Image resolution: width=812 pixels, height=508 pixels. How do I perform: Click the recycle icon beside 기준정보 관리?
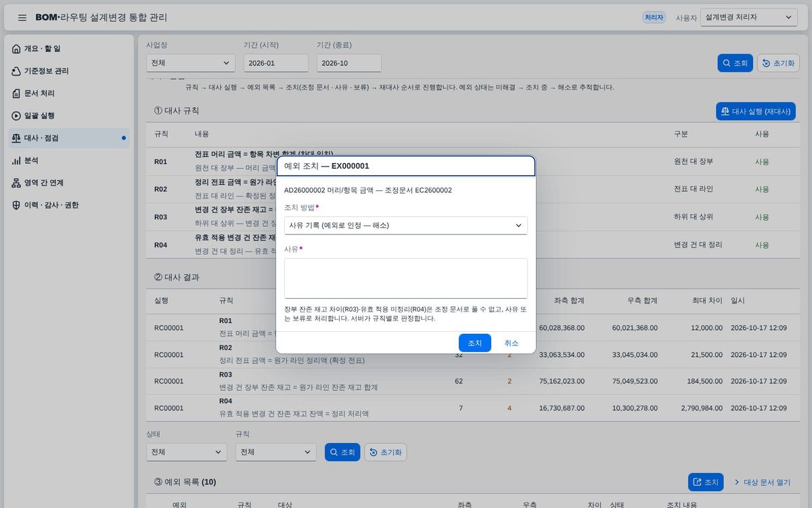(16, 71)
